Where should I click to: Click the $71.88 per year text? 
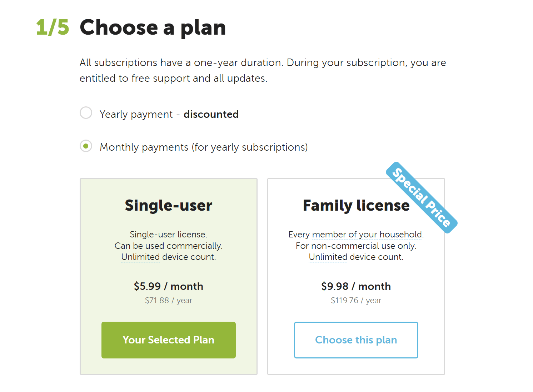coord(168,300)
